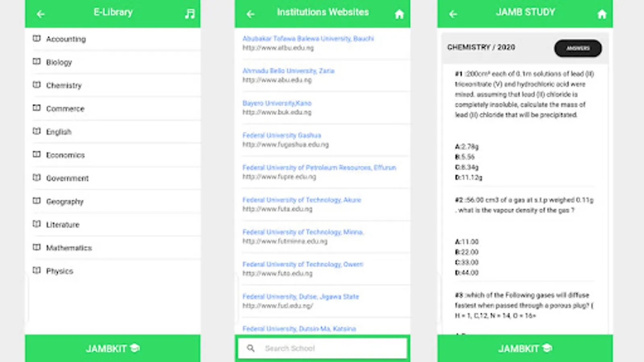The image size is (644, 362).
Task: Open Federal University Gashua link
Action: point(282,135)
